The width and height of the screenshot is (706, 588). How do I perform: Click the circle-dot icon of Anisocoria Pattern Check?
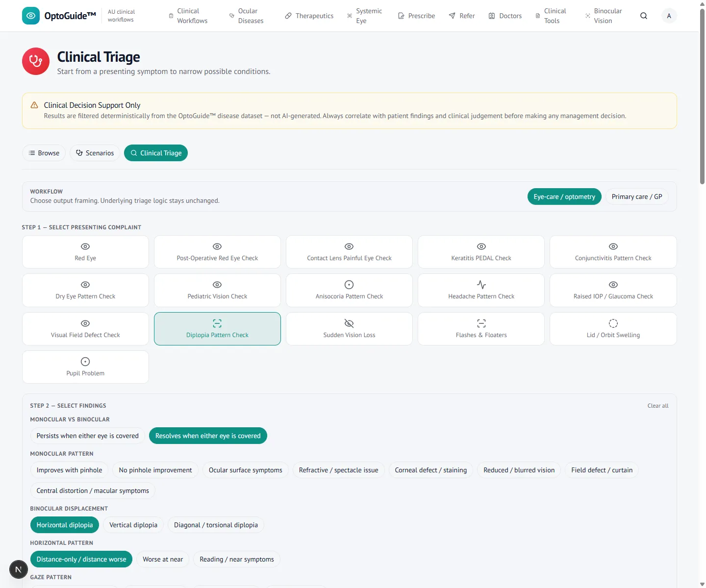click(349, 285)
